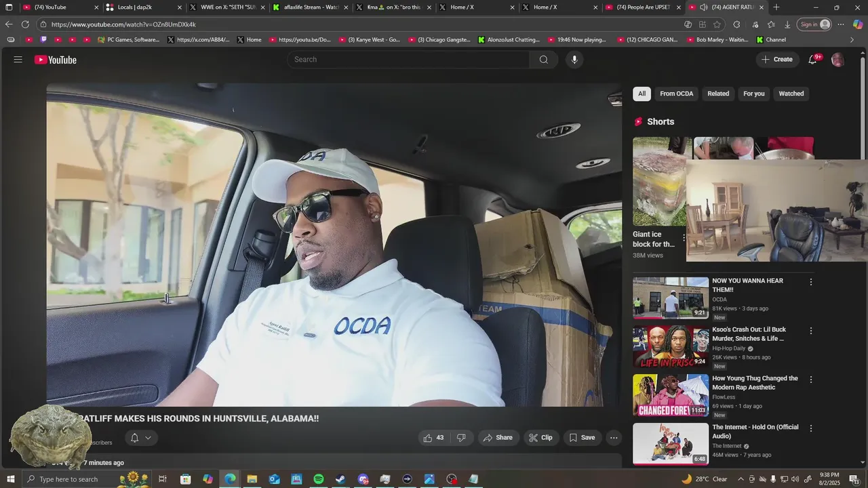The width and height of the screenshot is (868, 488).
Task: Open NOW YOU WANNA HEAR THEM thumbnail
Action: coord(671,298)
